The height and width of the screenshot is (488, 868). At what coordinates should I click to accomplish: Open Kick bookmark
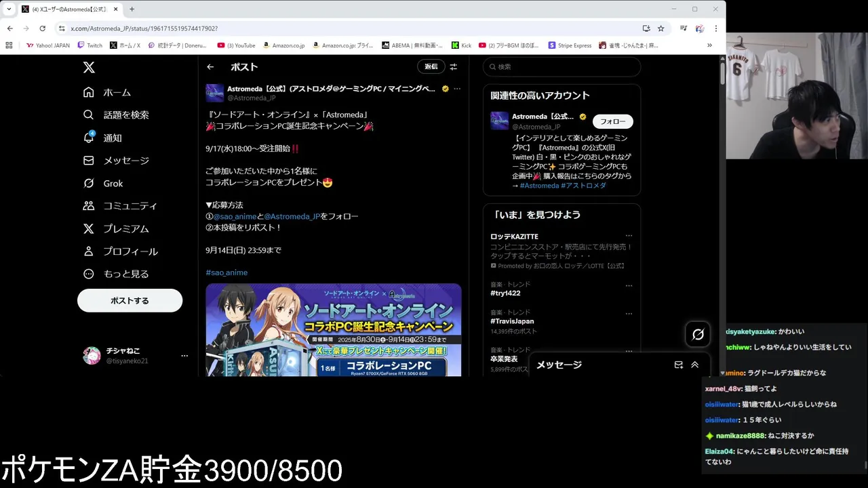[461, 45]
